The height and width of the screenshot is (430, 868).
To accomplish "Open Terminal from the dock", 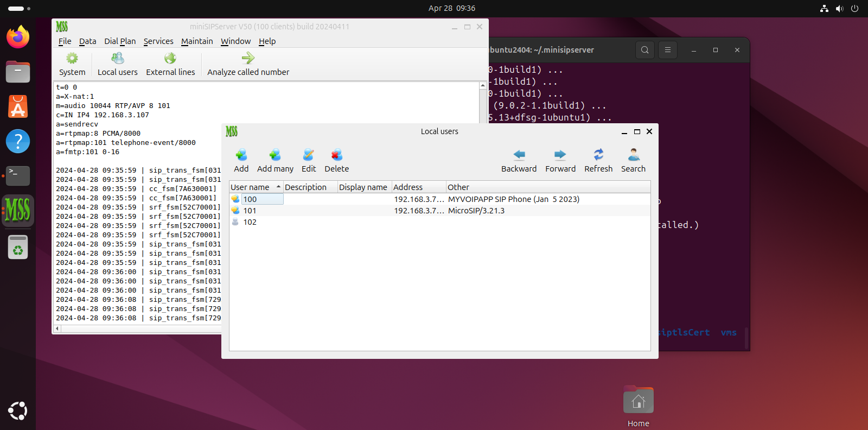I will click(x=18, y=176).
